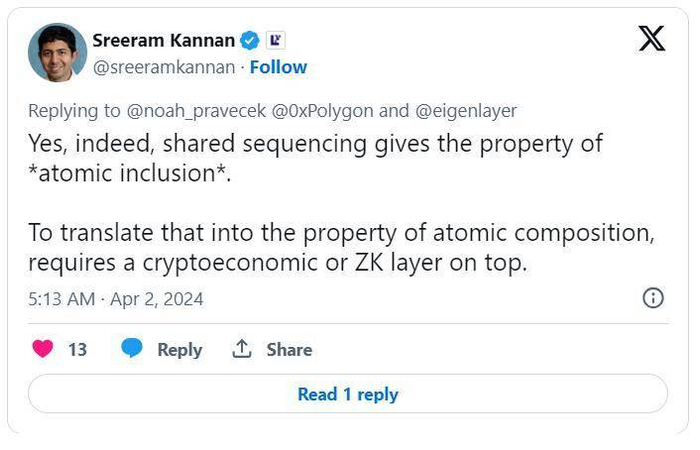This screenshot has height=450, width=700.
Task: Click the Share text label
Action: click(x=289, y=349)
